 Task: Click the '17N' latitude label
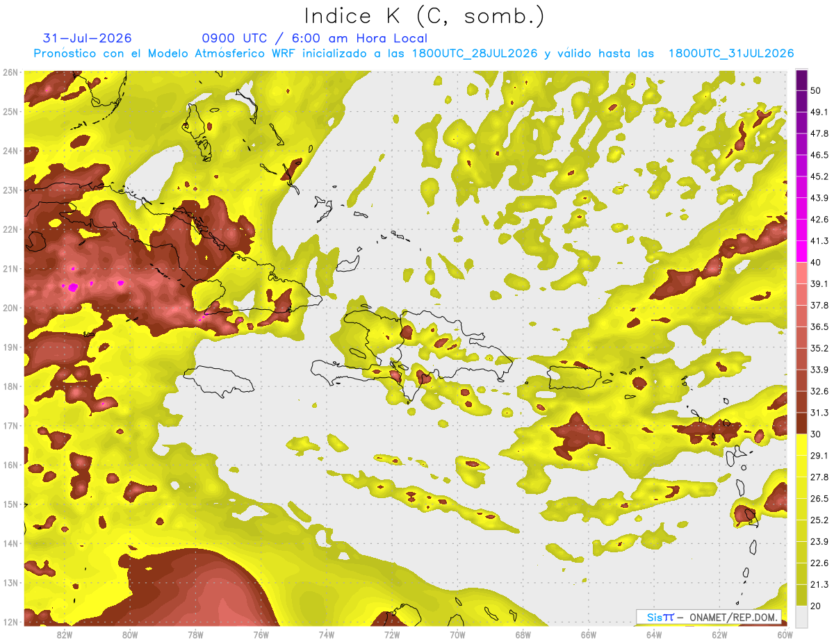pos(10,426)
